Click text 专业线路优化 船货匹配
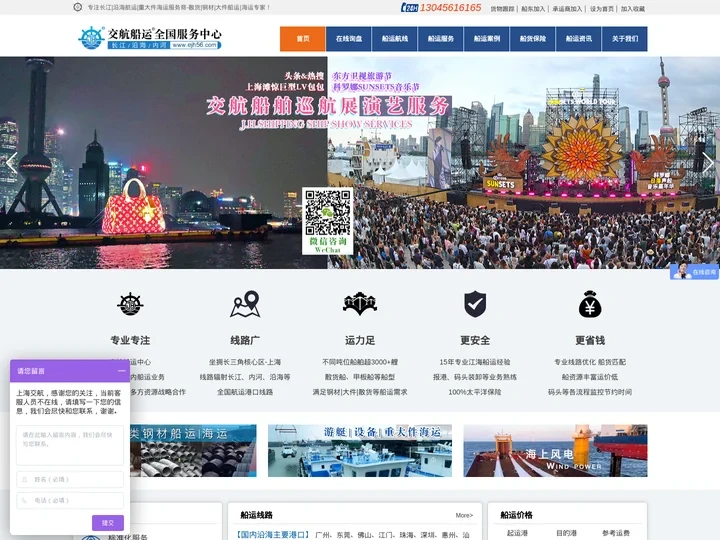The height and width of the screenshot is (540, 720). pyautogui.click(x=590, y=362)
